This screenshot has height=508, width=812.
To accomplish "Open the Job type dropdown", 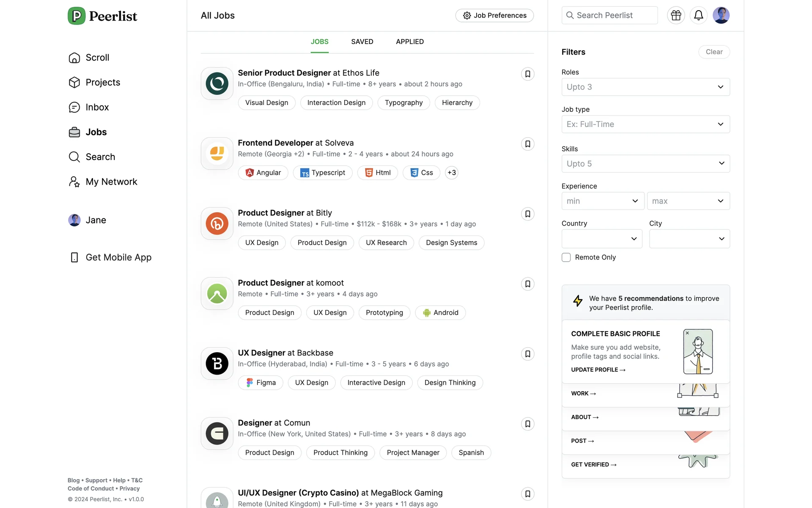I will point(645,124).
